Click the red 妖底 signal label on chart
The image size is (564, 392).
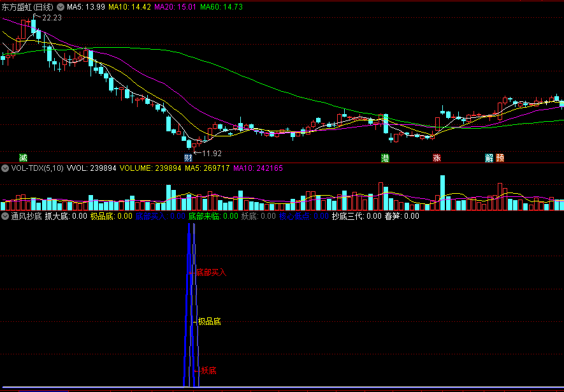208,371
